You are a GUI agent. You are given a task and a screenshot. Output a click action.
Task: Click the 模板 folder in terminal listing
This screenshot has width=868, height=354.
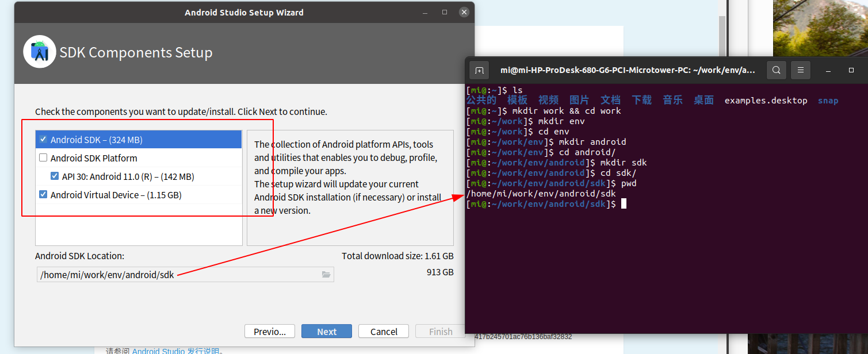(x=517, y=101)
